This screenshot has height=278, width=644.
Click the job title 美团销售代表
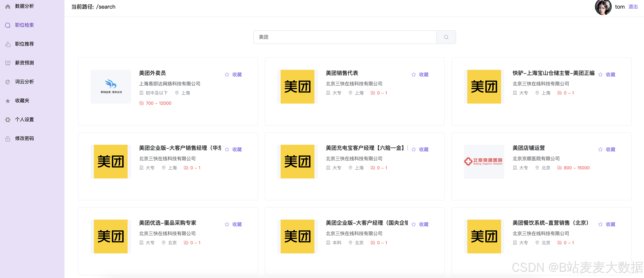(x=342, y=73)
